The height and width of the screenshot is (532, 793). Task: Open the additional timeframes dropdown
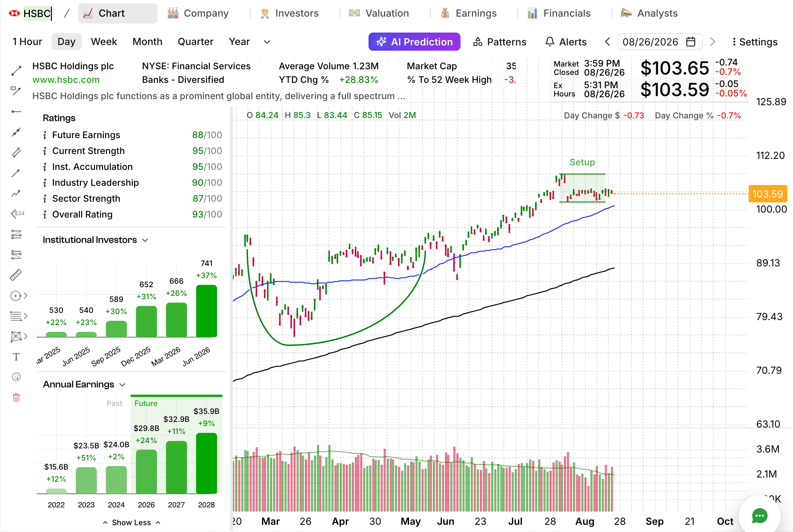click(267, 42)
